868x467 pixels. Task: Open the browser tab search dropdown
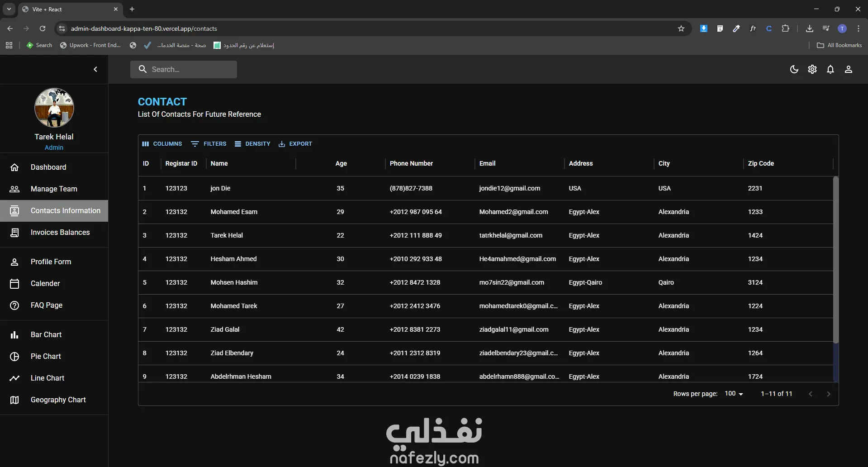(9, 9)
